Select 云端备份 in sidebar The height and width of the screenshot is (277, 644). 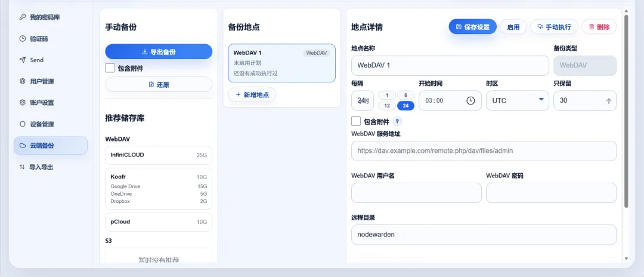point(51,146)
